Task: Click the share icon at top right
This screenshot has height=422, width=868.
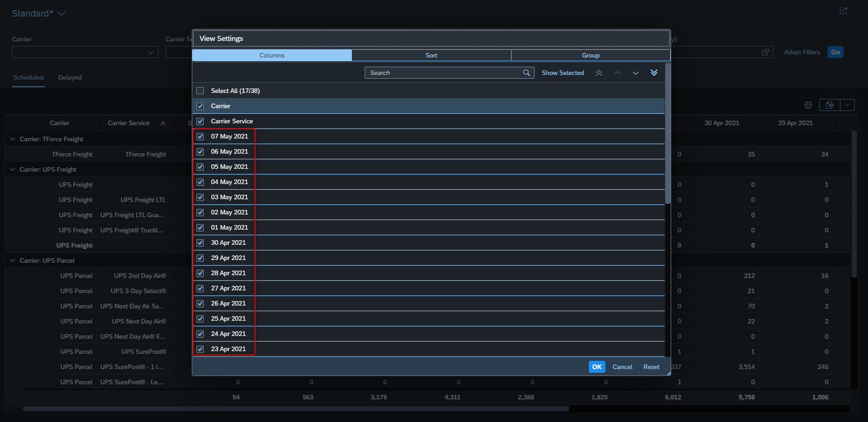Action: [843, 11]
